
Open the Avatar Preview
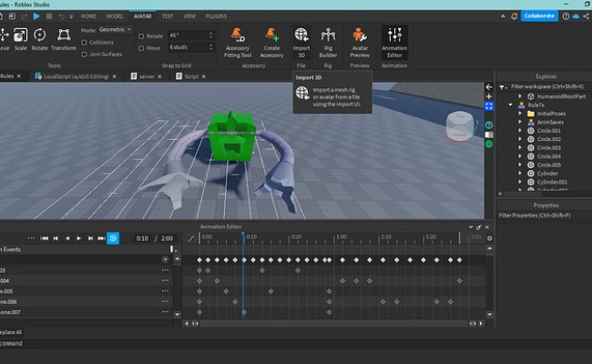(360, 42)
